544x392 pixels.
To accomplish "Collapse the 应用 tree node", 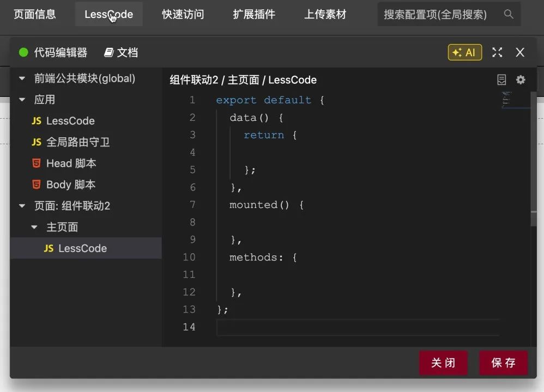I will coord(22,100).
